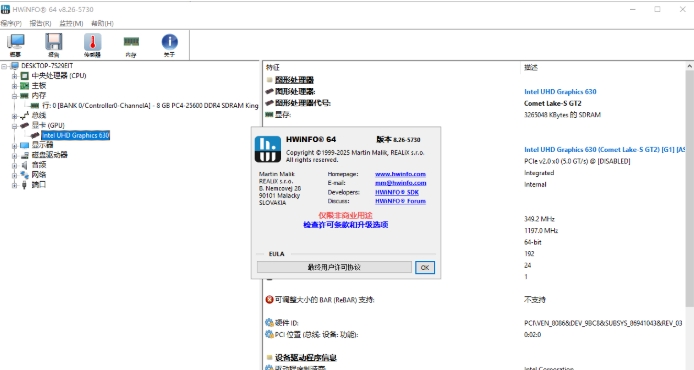Select the 网络 network tree node

tap(39, 175)
